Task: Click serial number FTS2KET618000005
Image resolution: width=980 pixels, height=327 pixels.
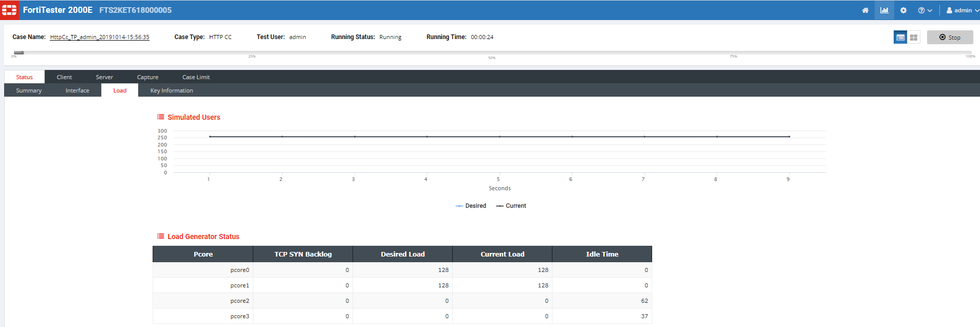Action: click(x=135, y=10)
